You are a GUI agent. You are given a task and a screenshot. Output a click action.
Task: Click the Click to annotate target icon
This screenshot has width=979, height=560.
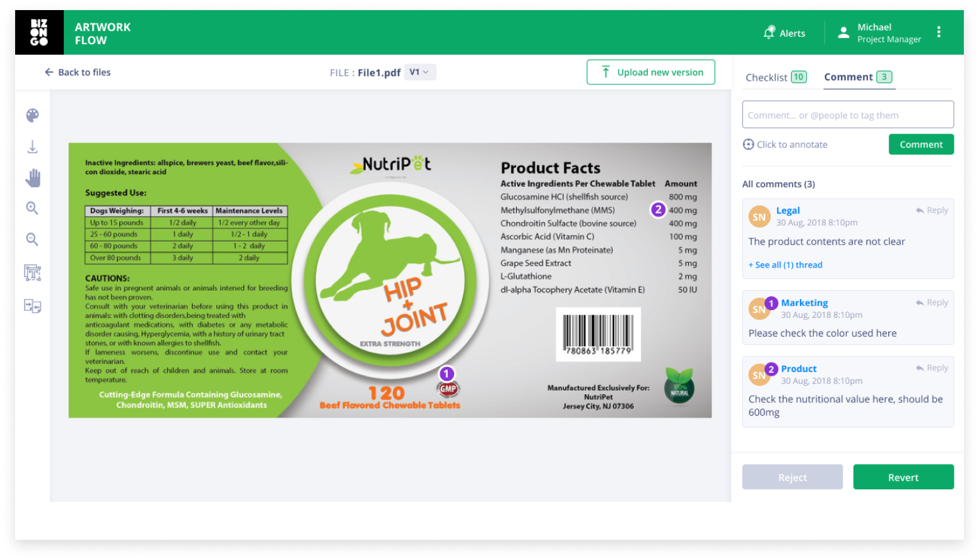coord(748,144)
